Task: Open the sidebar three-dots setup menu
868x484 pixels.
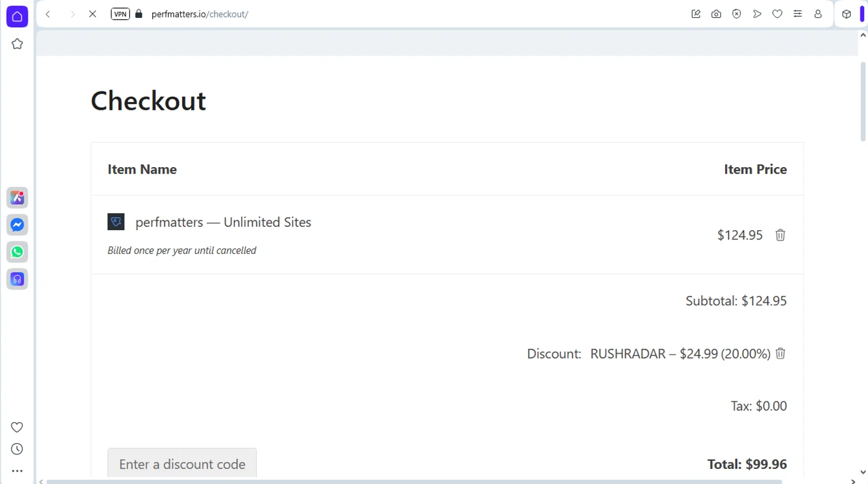Action: click(17, 471)
